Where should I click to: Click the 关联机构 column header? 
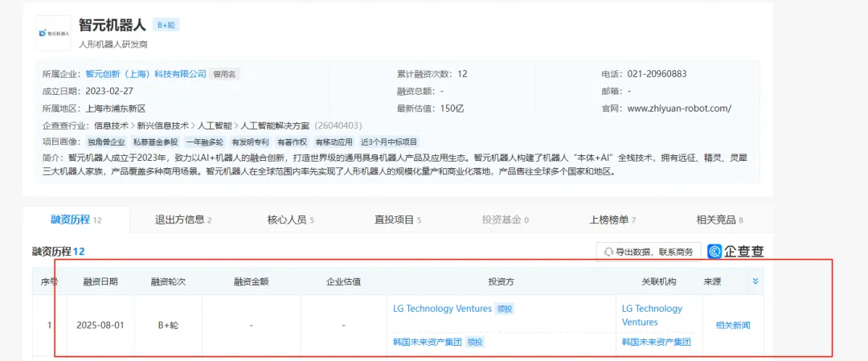(x=659, y=281)
